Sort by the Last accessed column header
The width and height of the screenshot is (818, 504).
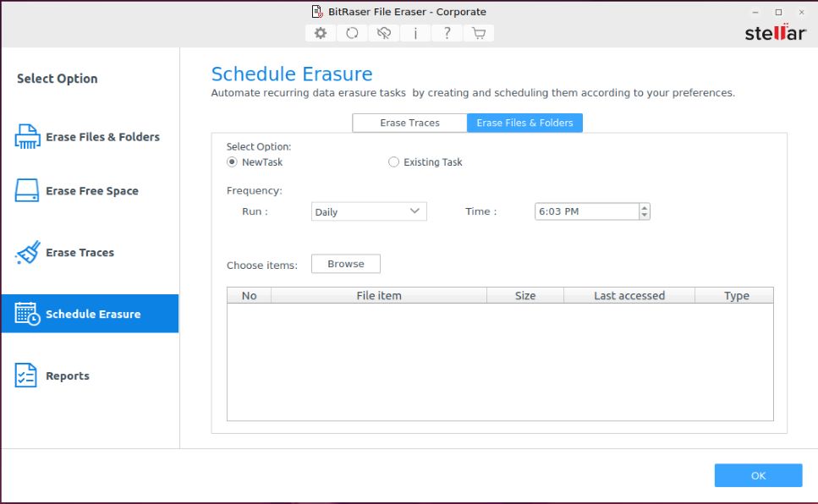(x=629, y=295)
